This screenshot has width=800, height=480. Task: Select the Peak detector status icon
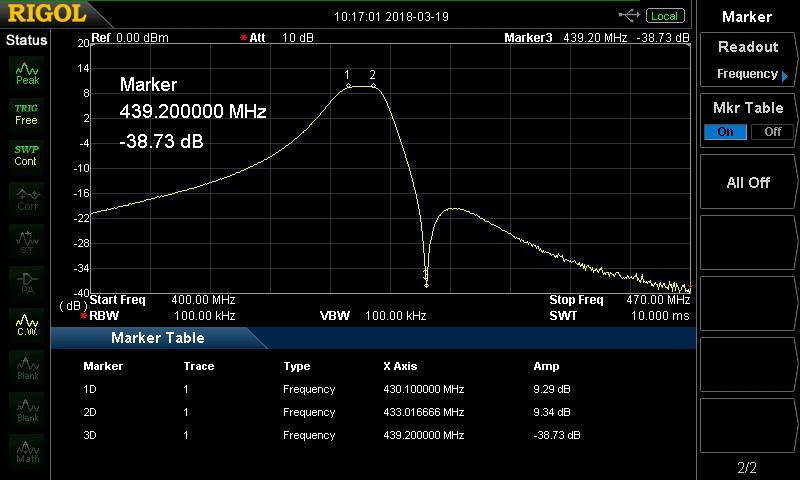click(27, 72)
